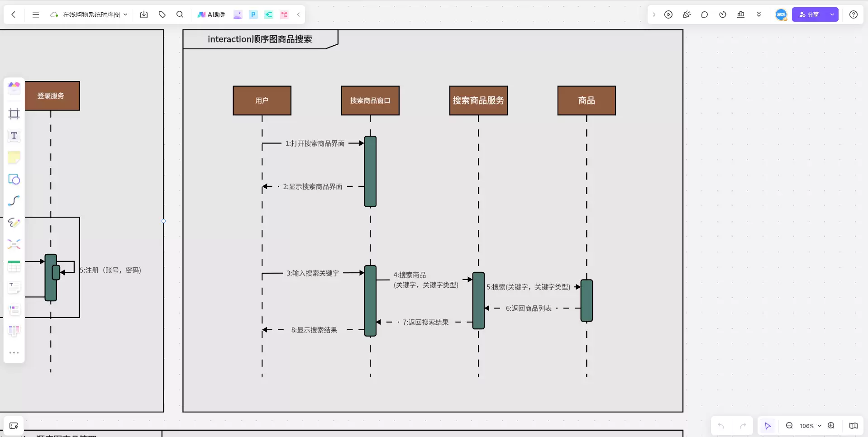Click the search magnifier icon in toolbar
Image resolution: width=868 pixels, height=437 pixels.
tap(180, 14)
